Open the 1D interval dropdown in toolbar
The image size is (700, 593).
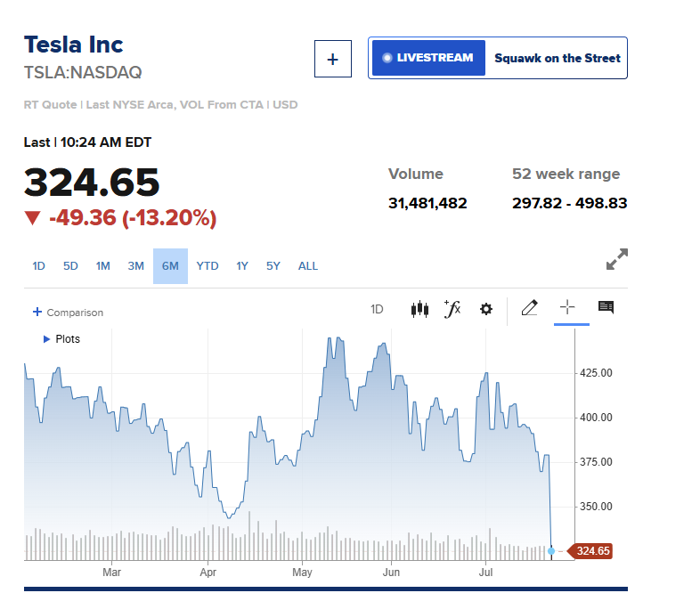click(x=377, y=309)
